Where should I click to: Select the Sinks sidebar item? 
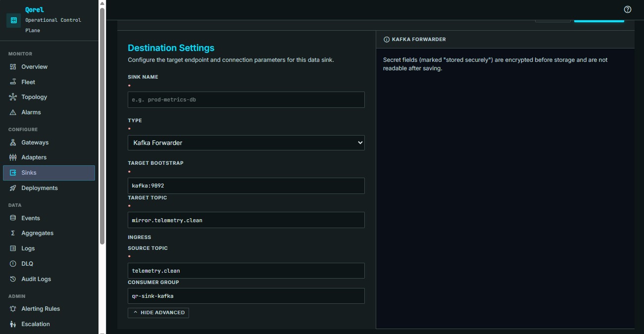pos(49,173)
